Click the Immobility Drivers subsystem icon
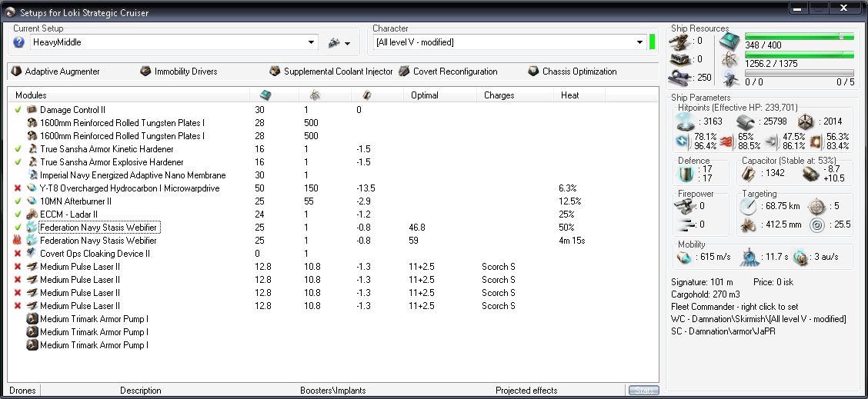This screenshot has width=868, height=399. (x=145, y=71)
